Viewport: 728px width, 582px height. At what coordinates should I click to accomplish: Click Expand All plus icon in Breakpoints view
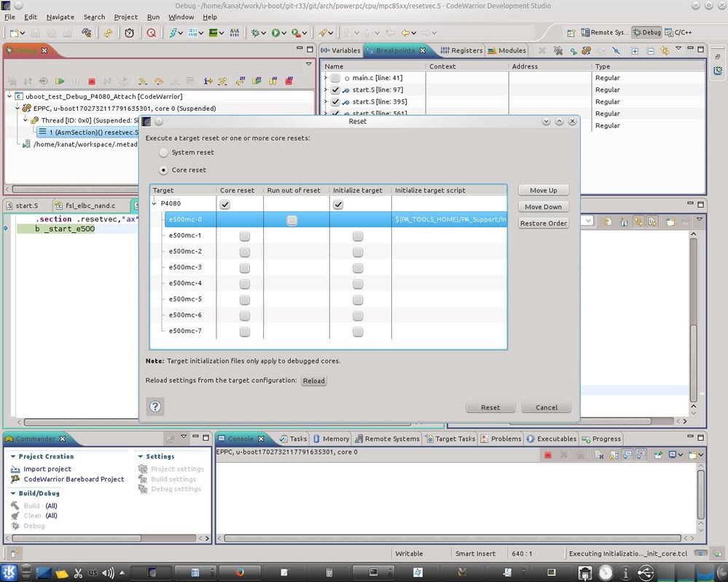click(635, 50)
